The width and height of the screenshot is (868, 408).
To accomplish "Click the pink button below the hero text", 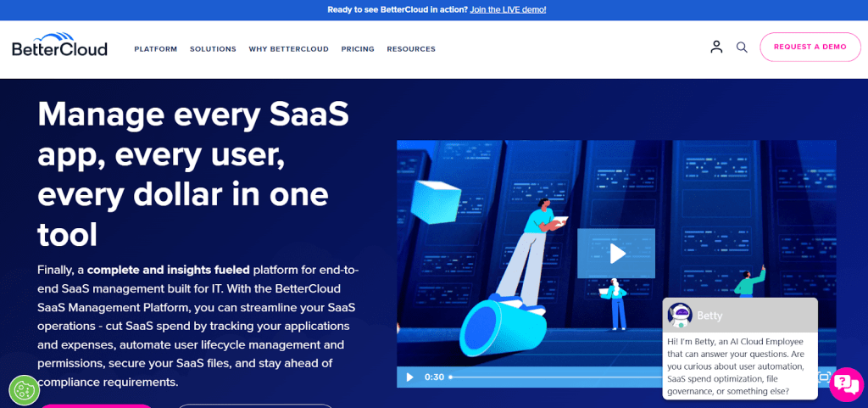I will click(x=96, y=405).
